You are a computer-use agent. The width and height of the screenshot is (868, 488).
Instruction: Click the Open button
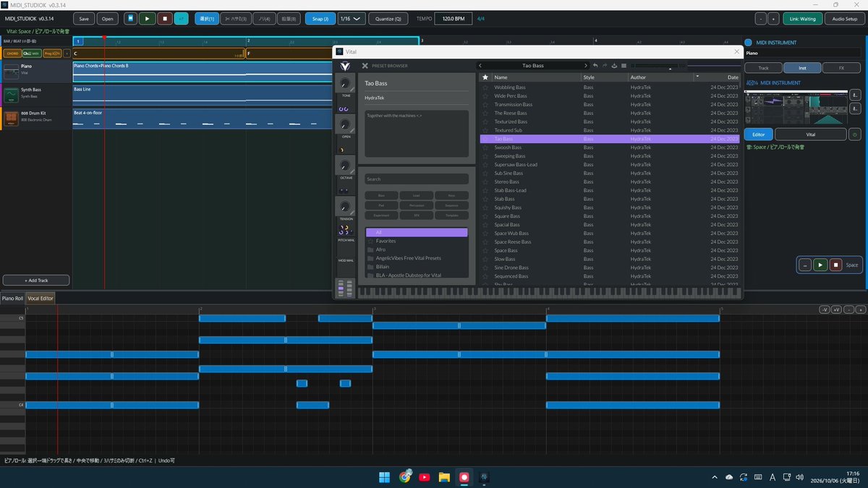(x=107, y=19)
